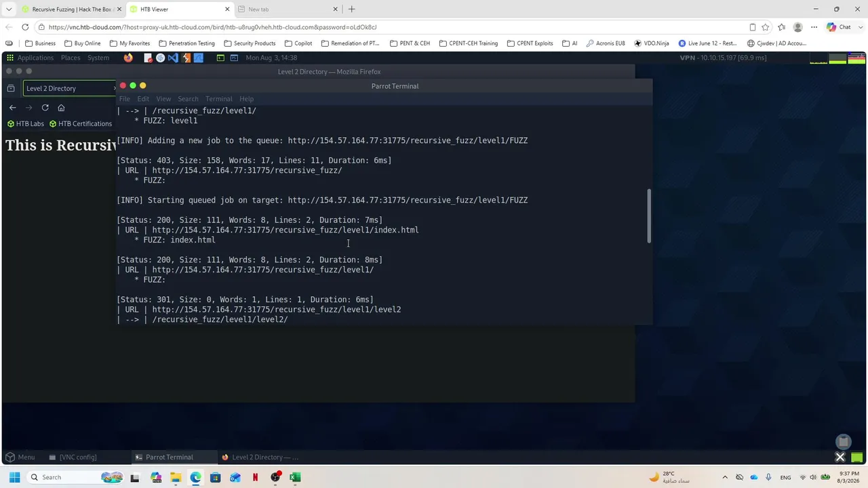
Task: Open the Edit menu in Parrot Terminal
Action: 143,99
